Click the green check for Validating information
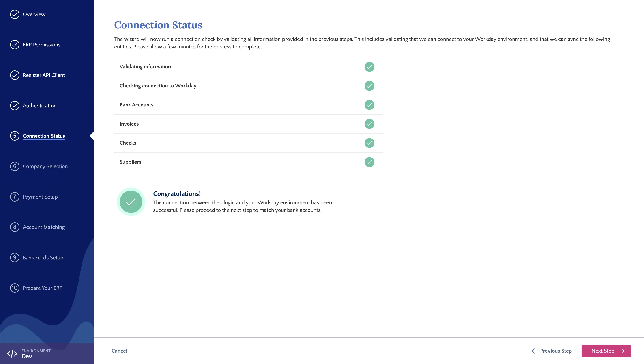Image resolution: width=644 pixels, height=364 pixels. (x=369, y=67)
